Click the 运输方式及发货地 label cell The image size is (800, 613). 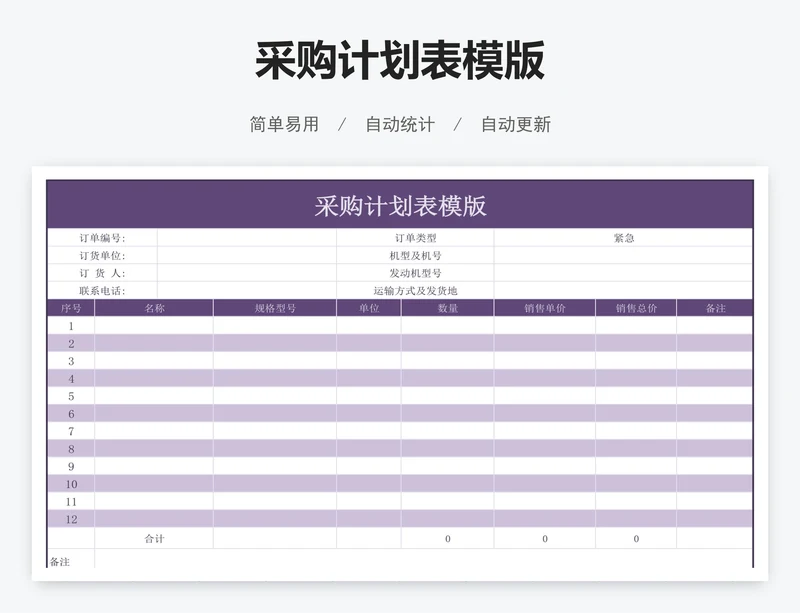[x=415, y=291]
